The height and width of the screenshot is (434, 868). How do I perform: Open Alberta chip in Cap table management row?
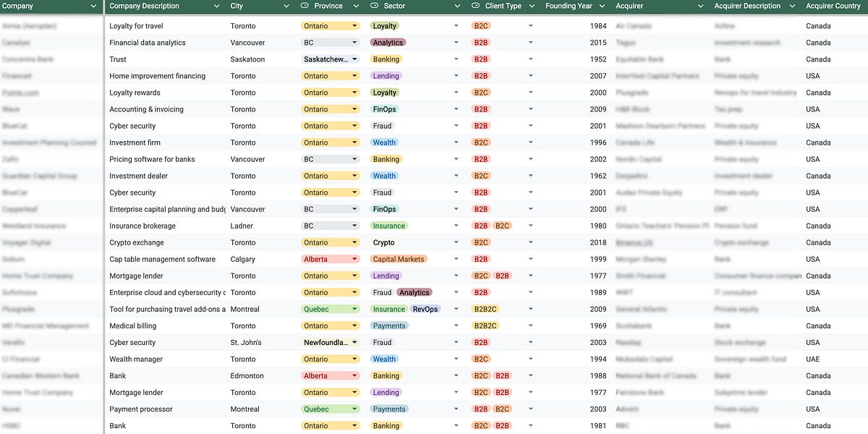330,259
